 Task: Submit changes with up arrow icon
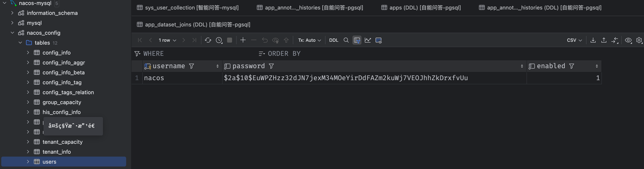(x=286, y=40)
